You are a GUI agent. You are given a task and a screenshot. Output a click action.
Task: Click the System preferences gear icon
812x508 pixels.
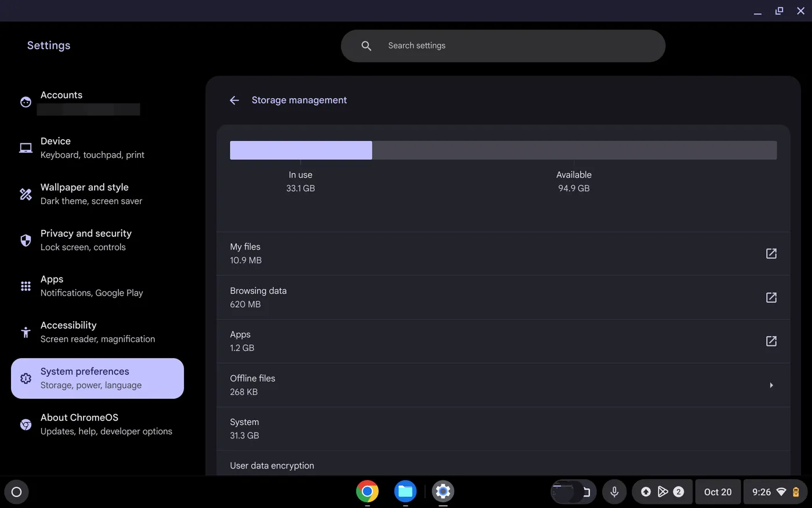coord(26,379)
